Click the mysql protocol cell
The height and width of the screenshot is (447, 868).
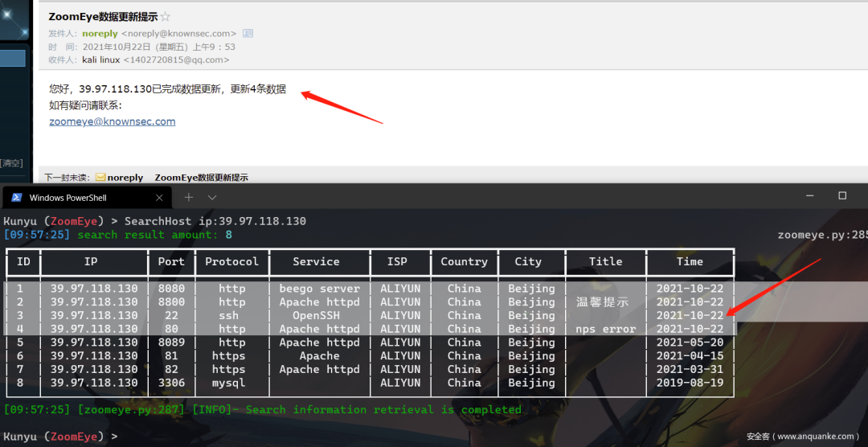coord(228,383)
